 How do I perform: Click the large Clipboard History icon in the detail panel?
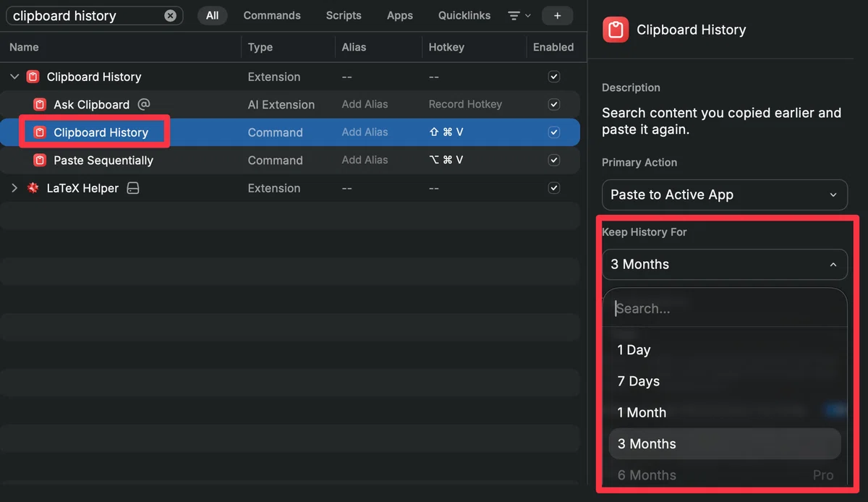tap(616, 30)
